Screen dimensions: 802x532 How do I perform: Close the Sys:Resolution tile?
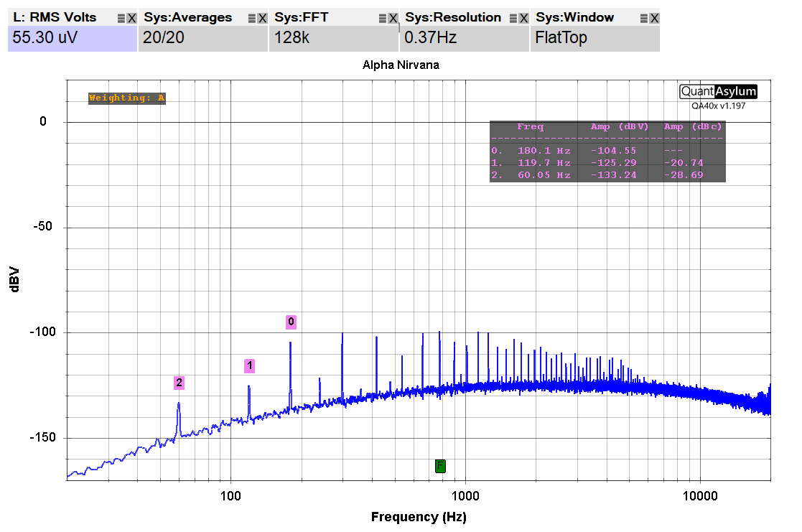(x=523, y=19)
